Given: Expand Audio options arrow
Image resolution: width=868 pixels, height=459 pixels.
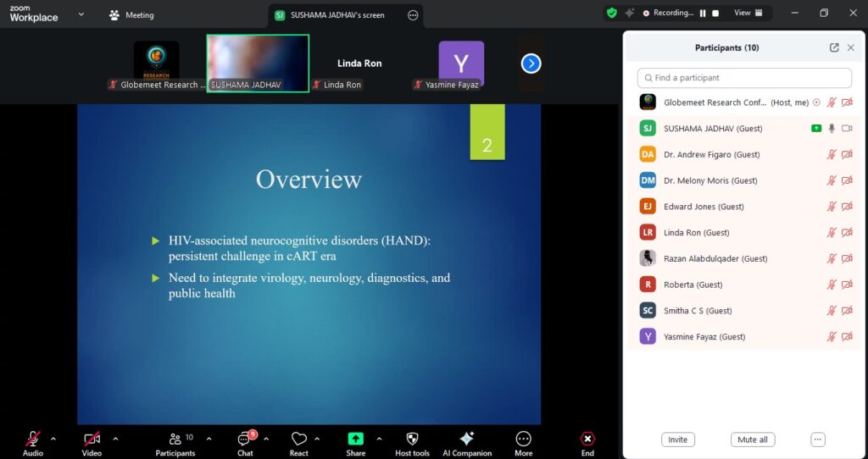Looking at the screenshot, I should tap(53, 439).
